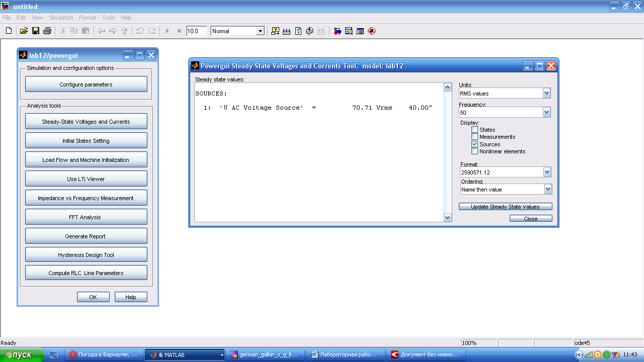
Task: Open the Format menu
Action: [x=88, y=18]
